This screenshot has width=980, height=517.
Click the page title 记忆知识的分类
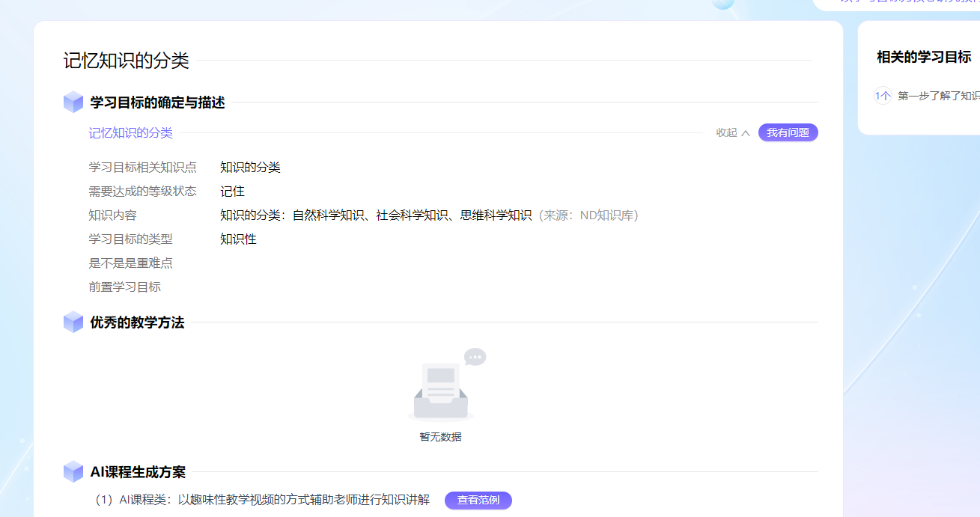[126, 61]
